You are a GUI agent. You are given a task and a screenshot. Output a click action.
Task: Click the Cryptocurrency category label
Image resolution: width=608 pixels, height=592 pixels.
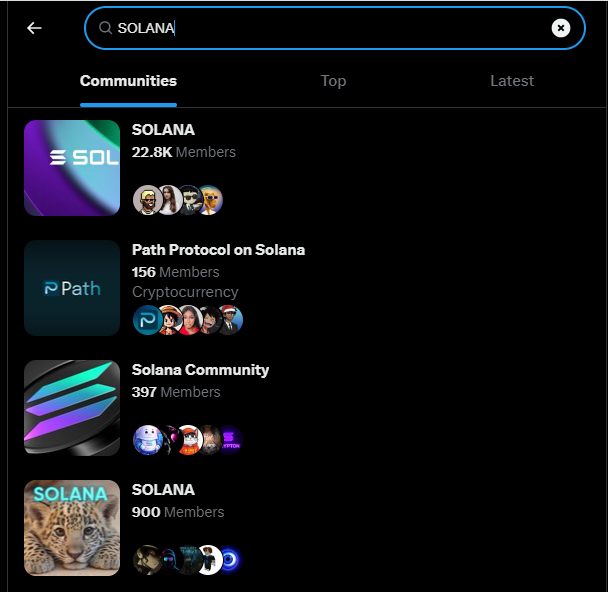185,292
